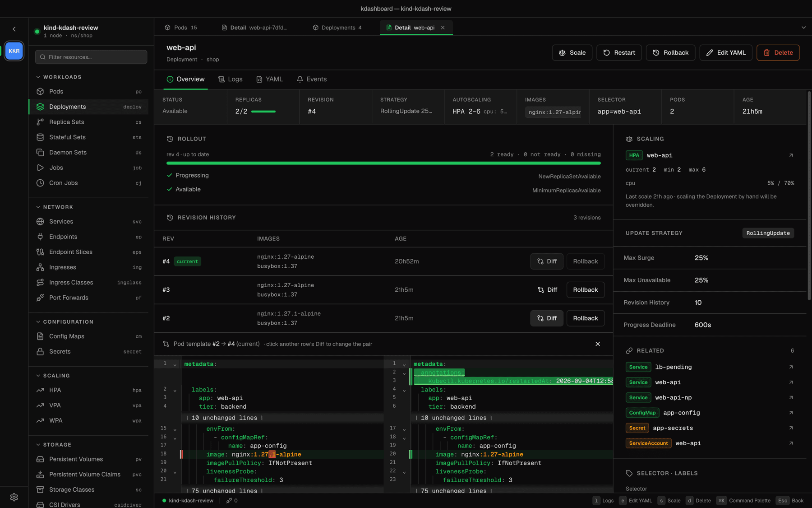The height and width of the screenshot is (508, 812).
Task: Open Replica Sets in the sidebar
Action: point(88,122)
